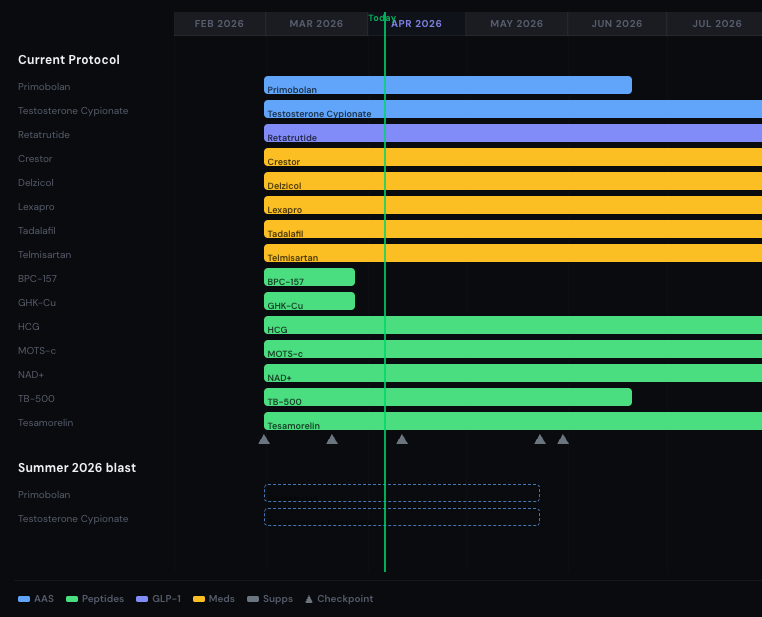The height and width of the screenshot is (617, 762).
Task: Click the HCG timeline bar
Action: pos(513,325)
